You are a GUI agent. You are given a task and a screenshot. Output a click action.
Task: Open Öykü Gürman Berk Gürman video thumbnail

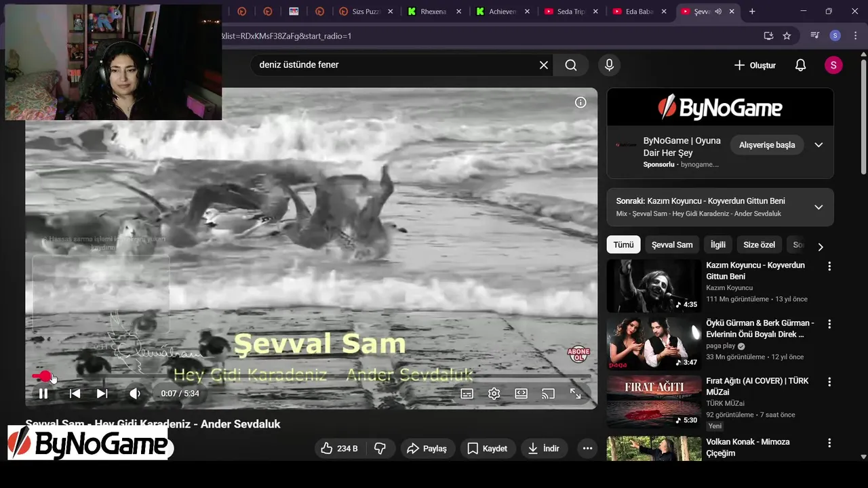pos(654,344)
